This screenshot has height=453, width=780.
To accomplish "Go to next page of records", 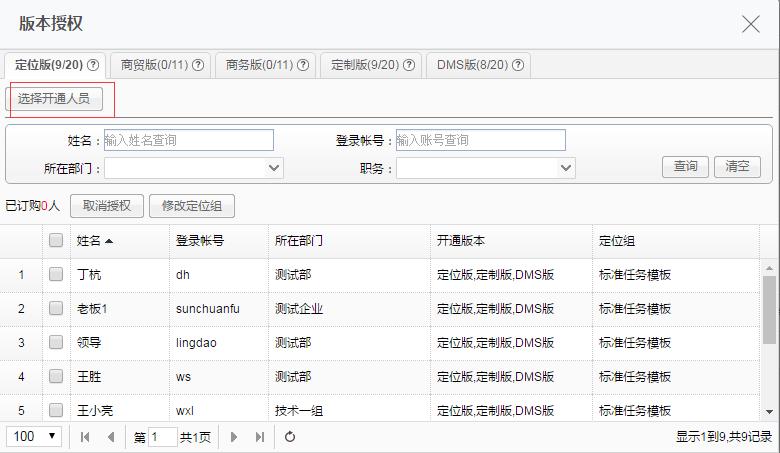I will tap(235, 437).
